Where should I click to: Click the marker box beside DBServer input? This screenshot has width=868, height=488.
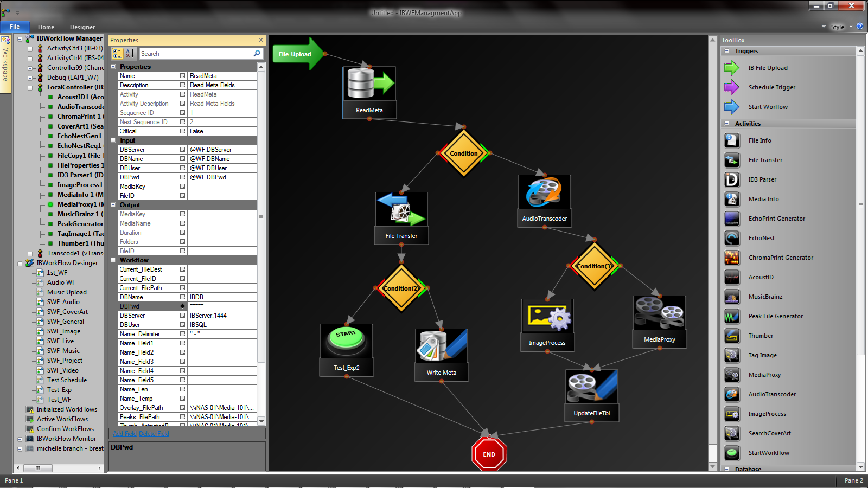[183, 150]
